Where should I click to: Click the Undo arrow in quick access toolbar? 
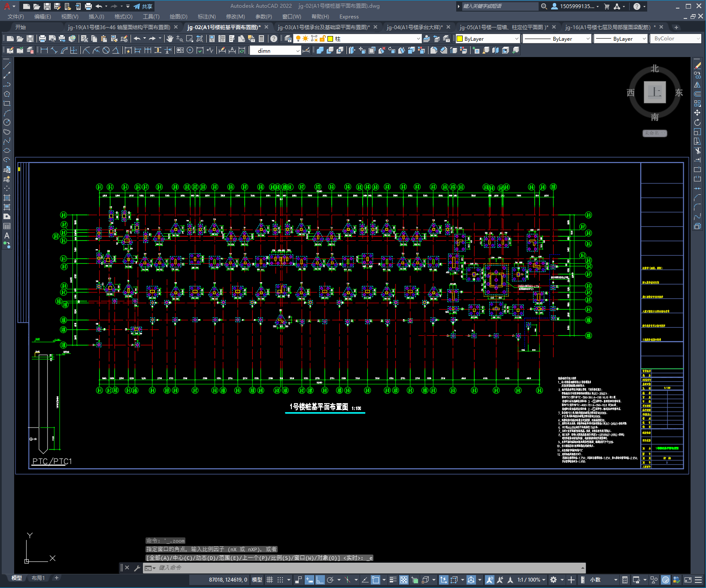point(99,6)
